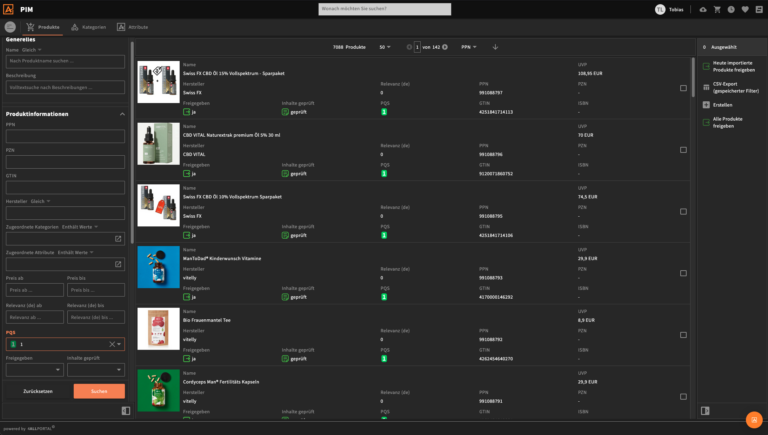
Task: Collapse the Produktinformationen section
Action: click(x=122, y=114)
